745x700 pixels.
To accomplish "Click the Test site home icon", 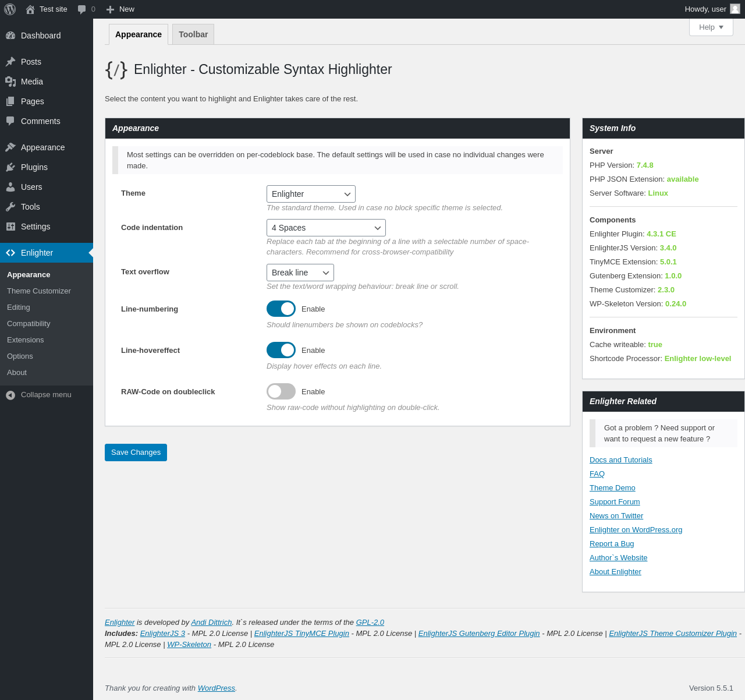I will pos(30,9).
